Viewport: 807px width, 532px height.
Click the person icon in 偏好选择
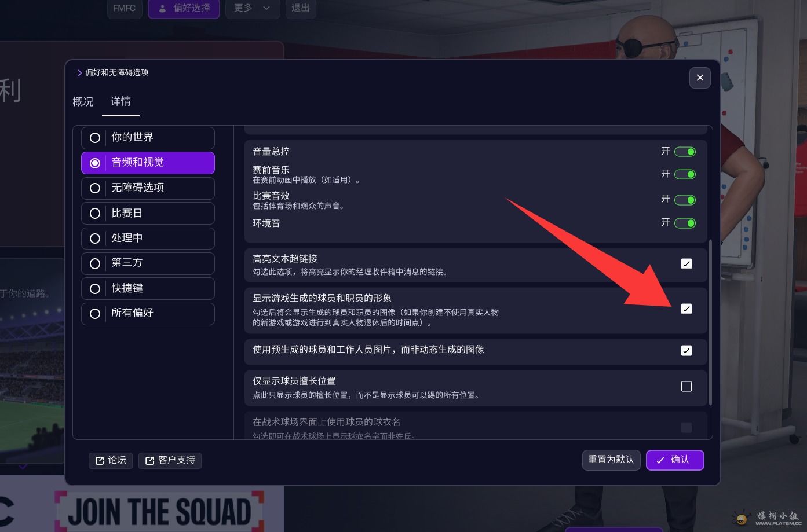click(x=162, y=9)
